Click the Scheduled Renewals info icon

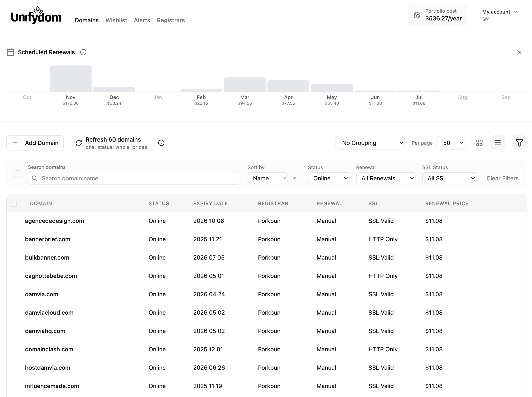tap(83, 52)
